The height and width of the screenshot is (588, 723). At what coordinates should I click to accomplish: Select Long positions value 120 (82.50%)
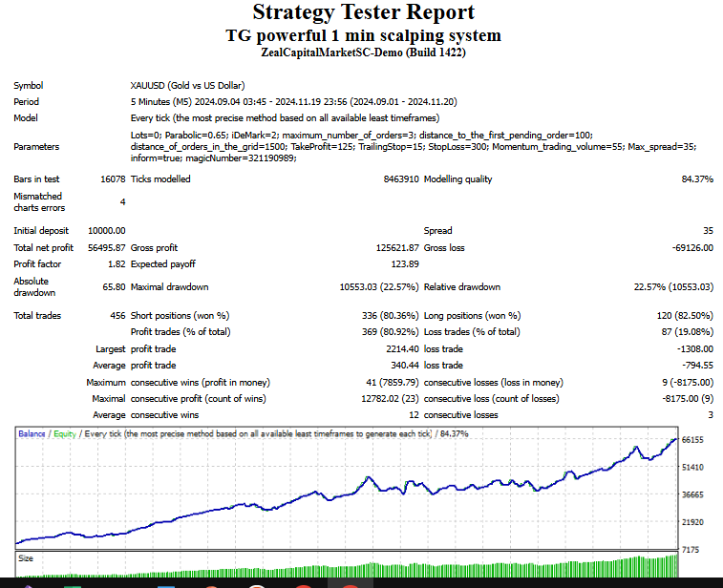[685, 316]
